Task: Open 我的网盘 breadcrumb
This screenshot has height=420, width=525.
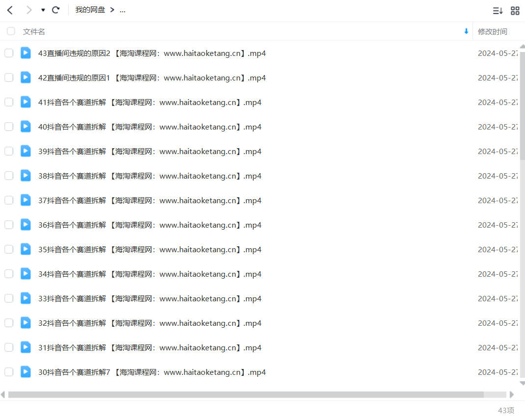Action: coord(90,10)
